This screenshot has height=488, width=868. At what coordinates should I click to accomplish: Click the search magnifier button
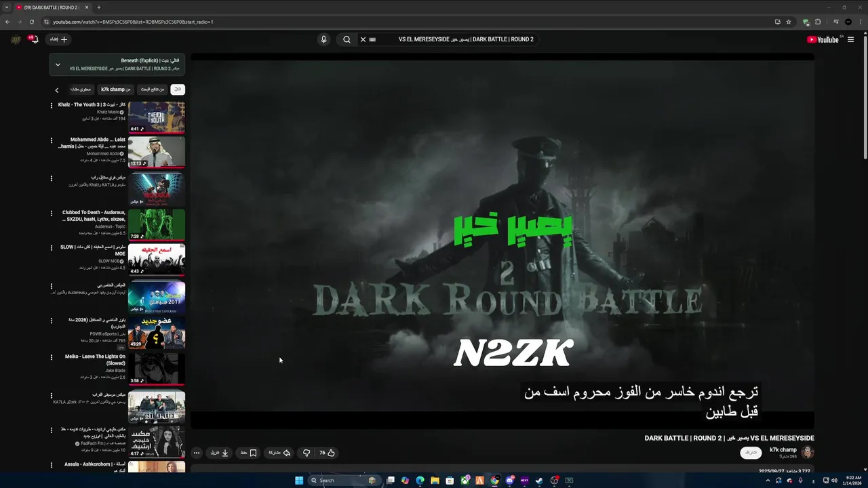pyautogui.click(x=347, y=39)
